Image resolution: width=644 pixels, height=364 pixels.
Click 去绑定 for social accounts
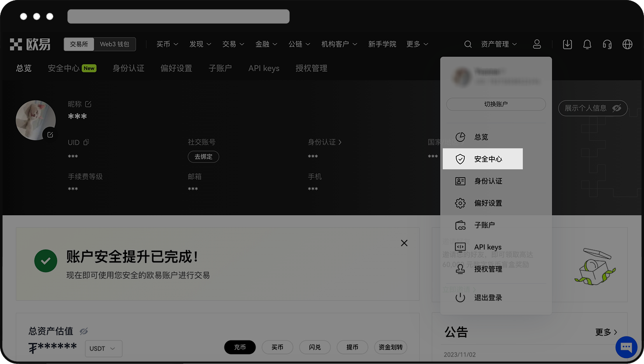(x=203, y=157)
